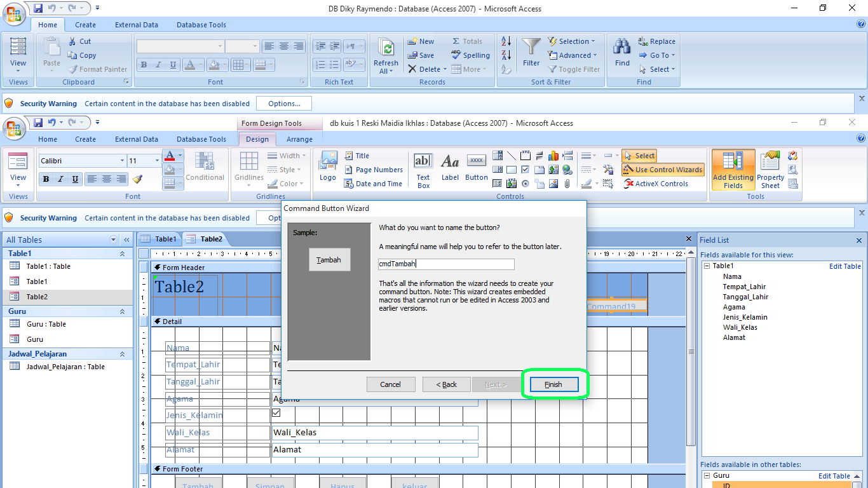The image size is (868, 488).
Task: Pick the Insert Chart control icon
Action: 553,156
